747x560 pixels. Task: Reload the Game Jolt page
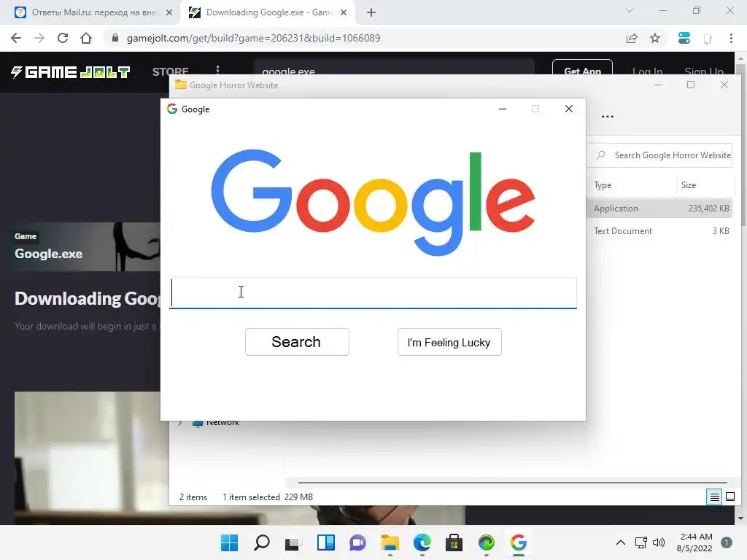click(x=63, y=38)
